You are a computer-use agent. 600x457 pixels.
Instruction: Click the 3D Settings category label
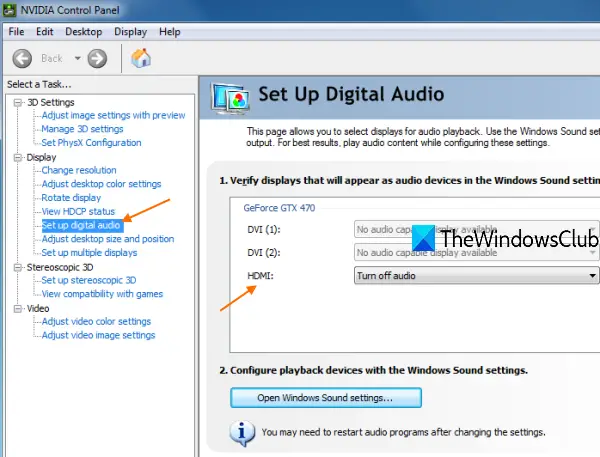(x=51, y=103)
